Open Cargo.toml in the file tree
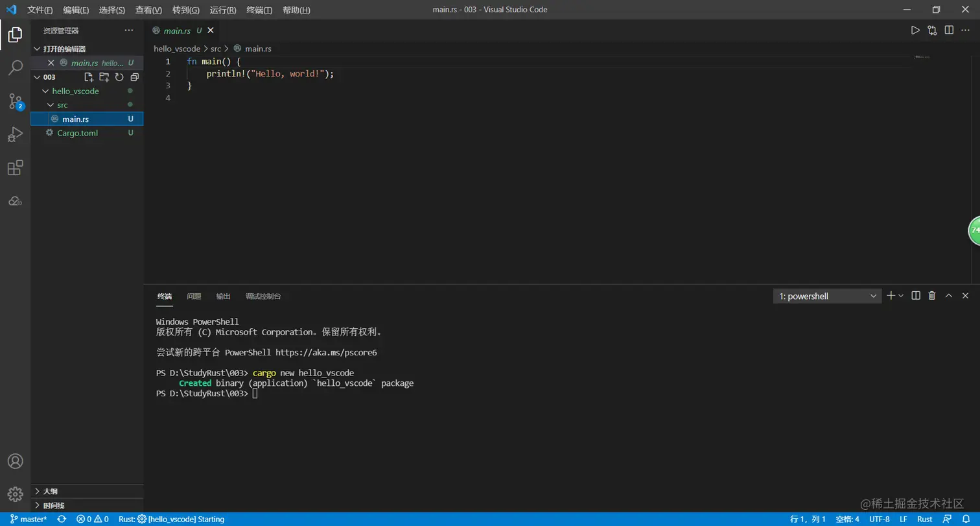The image size is (980, 526). pos(87,133)
